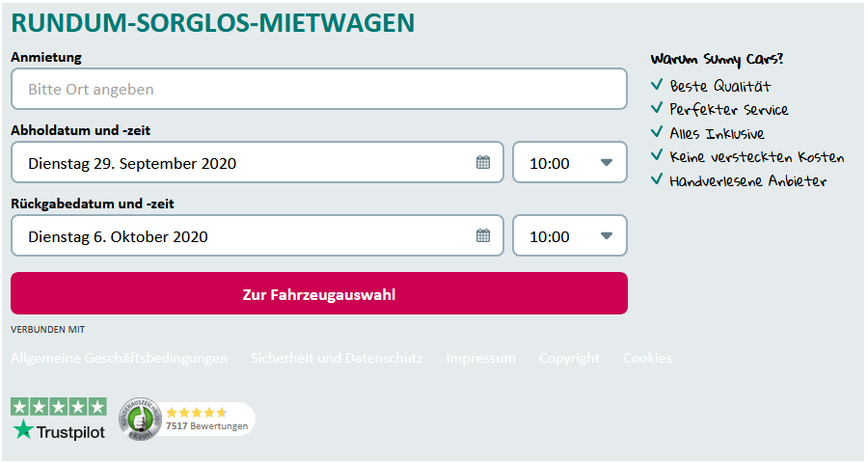The width and height of the screenshot is (868, 463).
Task: Click the Trustpilot logo
Action: pyautogui.click(x=59, y=430)
